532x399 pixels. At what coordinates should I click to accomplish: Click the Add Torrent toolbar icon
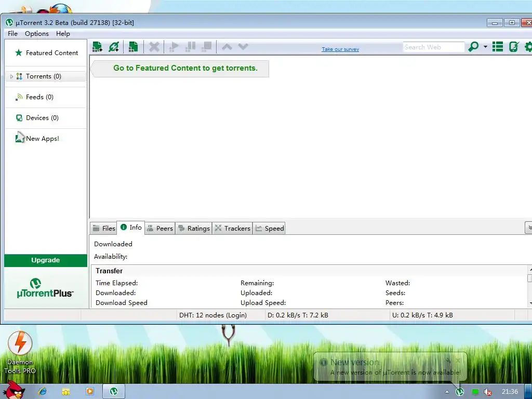97,47
